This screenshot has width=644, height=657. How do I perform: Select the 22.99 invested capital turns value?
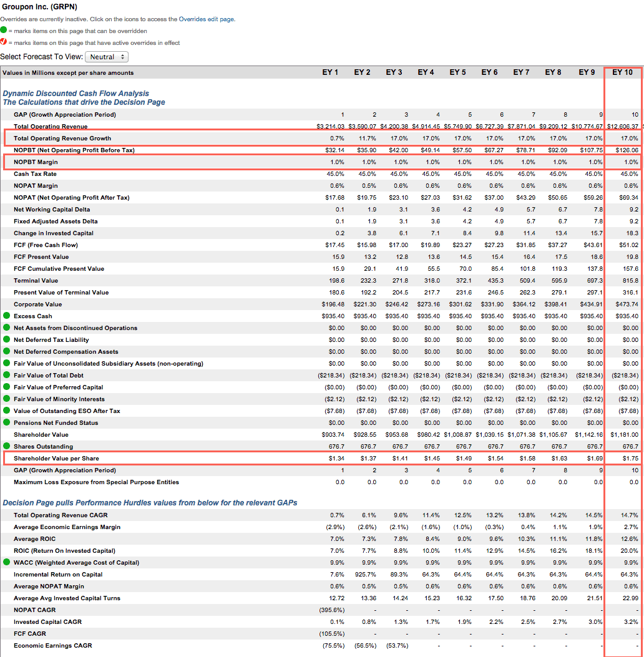630,598
